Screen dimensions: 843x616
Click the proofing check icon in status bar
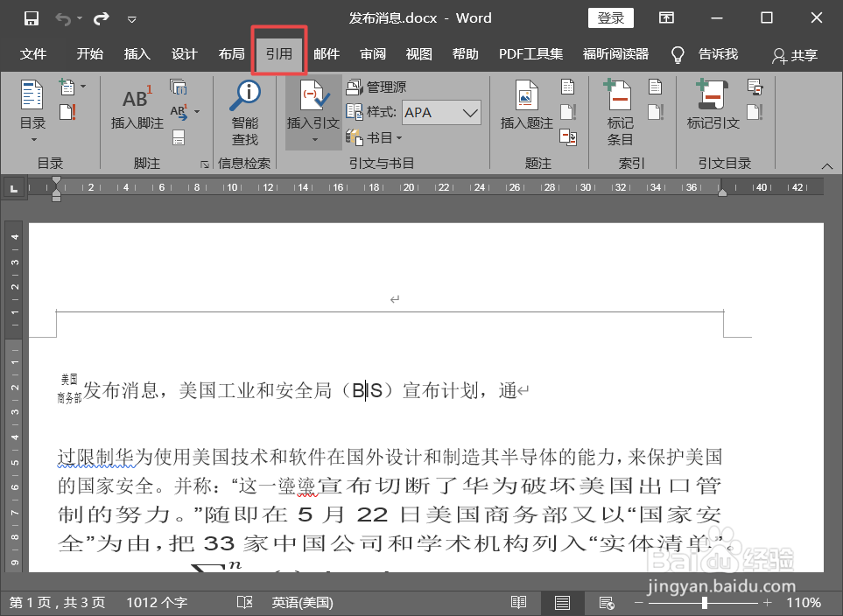(244, 603)
